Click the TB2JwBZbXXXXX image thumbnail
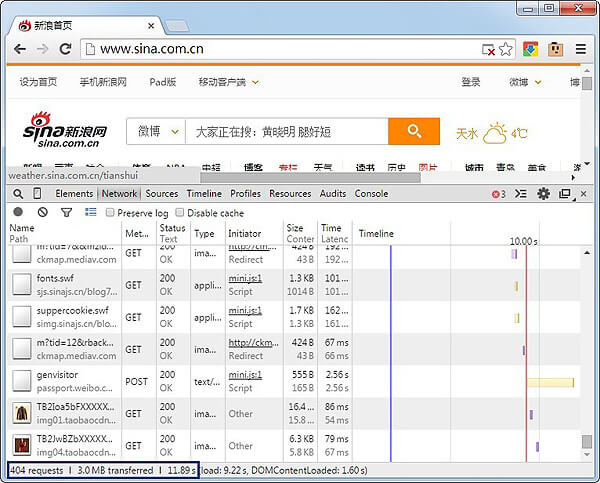Image resolution: width=600 pixels, height=483 pixels. (22, 445)
